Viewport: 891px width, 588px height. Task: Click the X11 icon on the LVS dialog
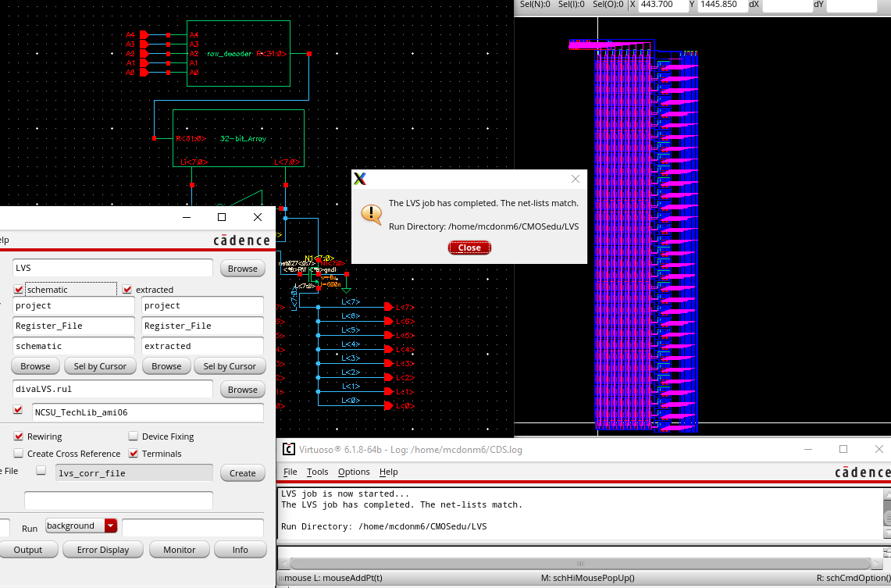pos(360,179)
